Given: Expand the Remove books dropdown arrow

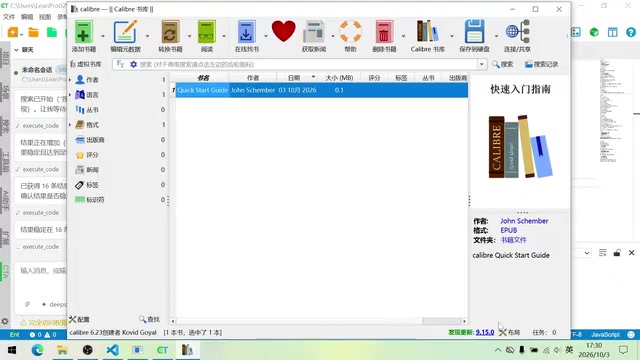Looking at the screenshot, I should (x=403, y=36).
